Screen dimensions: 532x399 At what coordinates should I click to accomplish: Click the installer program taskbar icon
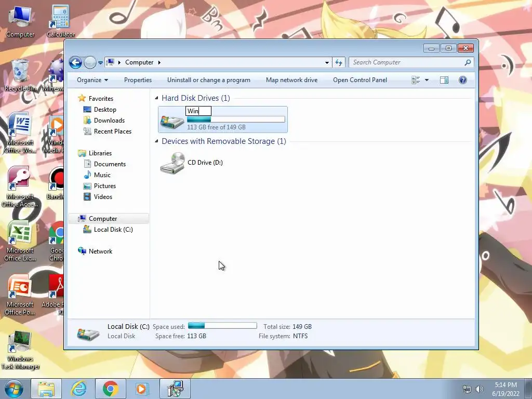point(175,389)
